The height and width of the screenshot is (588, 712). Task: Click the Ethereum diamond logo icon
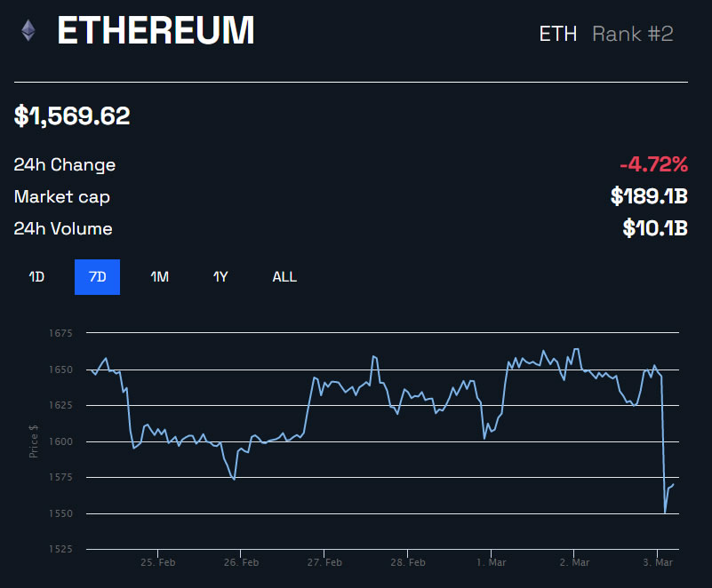(29, 31)
